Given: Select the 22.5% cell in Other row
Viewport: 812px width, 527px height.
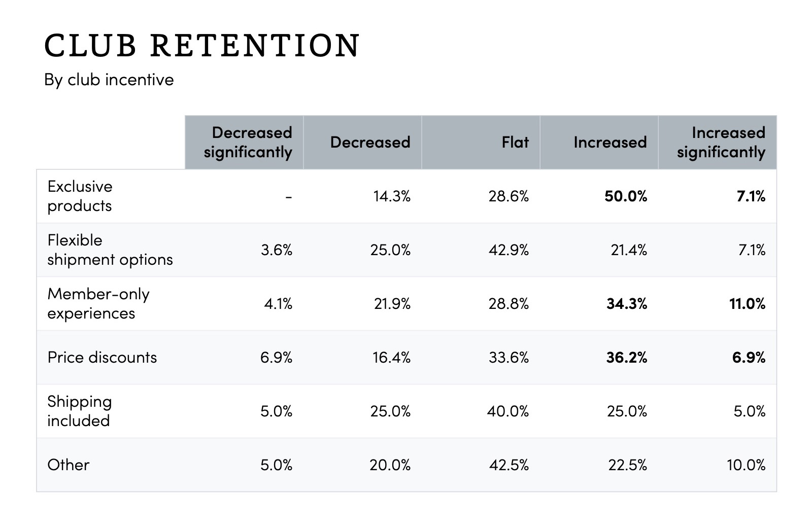Looking at the screenshot, I should coord(627,465).
